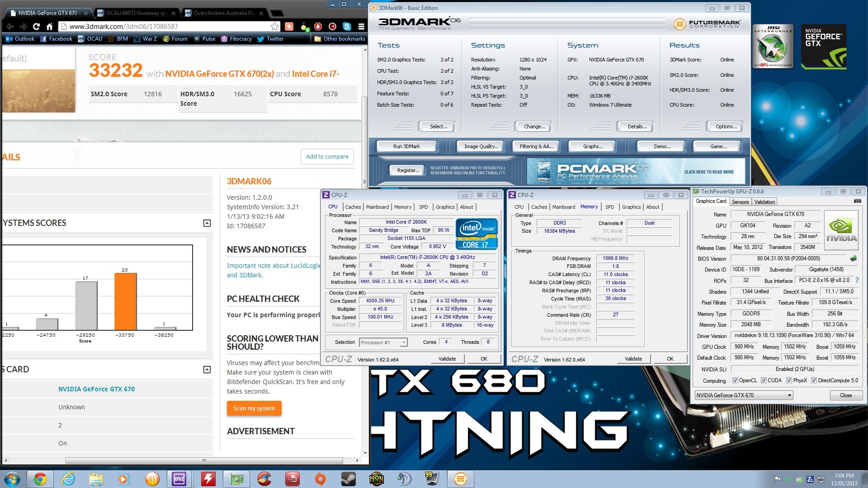
Task: Switch to the Validation tab in GPU-Z
Action: point(764,202)
